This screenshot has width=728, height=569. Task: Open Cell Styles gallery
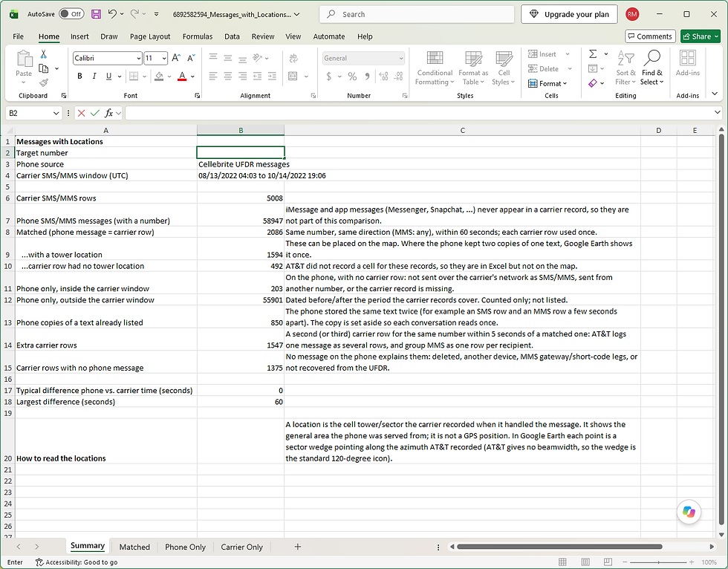pos(504,68)
